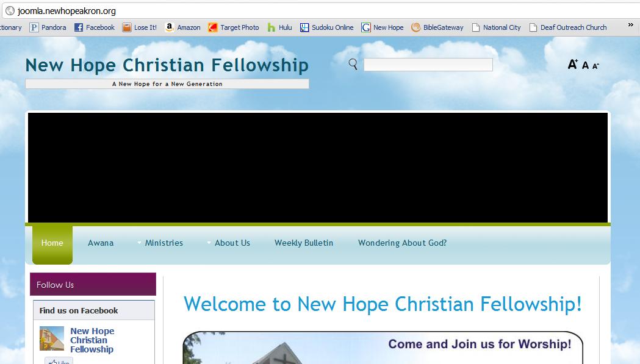Open the Lose It! bookmark
The image size is (640, 364).
(x=140, y=27)
